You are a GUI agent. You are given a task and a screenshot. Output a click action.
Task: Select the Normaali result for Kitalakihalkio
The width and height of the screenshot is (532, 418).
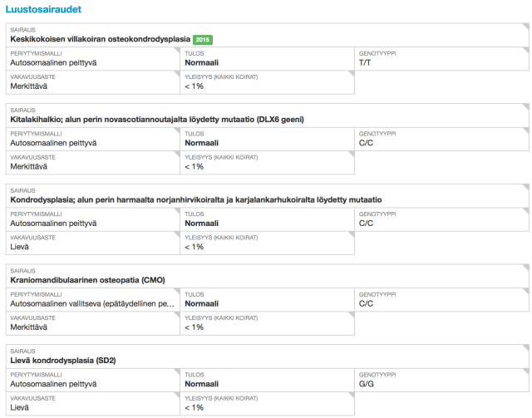click(x=202, y=143)
